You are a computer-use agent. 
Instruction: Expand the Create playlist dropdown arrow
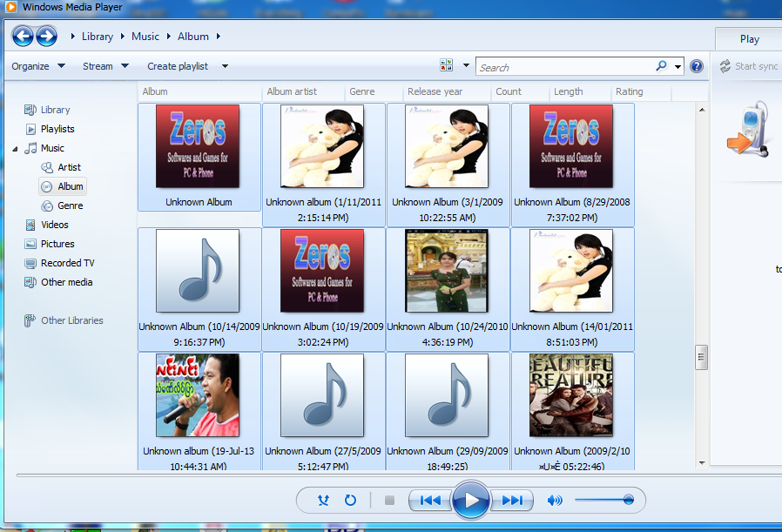click(225, 66)
